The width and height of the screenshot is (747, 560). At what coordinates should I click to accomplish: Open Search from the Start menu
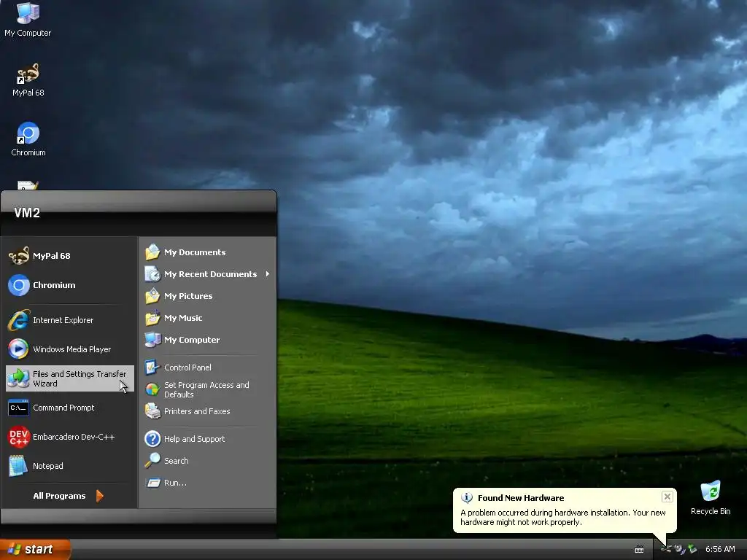click(208, 461)
